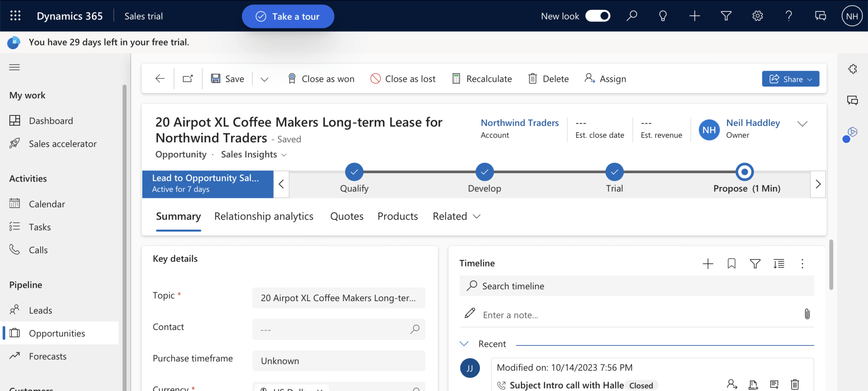Switch to the Quotes tab
The height and width of the screenshot is (391, 868).
pyautogui.click(x=347, y=216)
